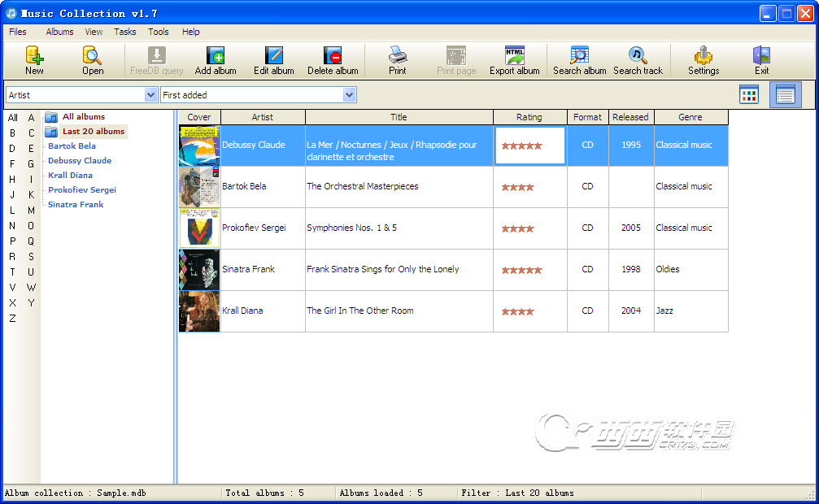The height and width of the screenshot is (504, 819).
Task: Print the list with Print icon
Action: point(398,54)
